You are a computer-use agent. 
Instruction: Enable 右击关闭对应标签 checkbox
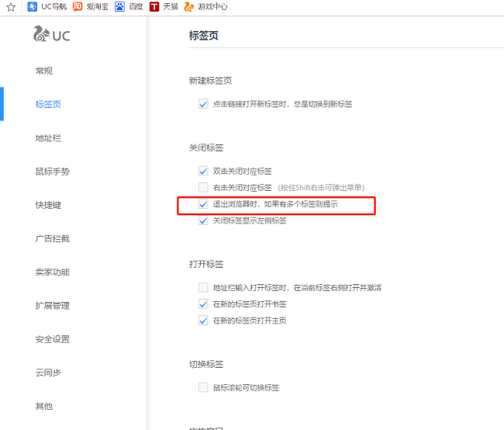(x=203, y=187)
